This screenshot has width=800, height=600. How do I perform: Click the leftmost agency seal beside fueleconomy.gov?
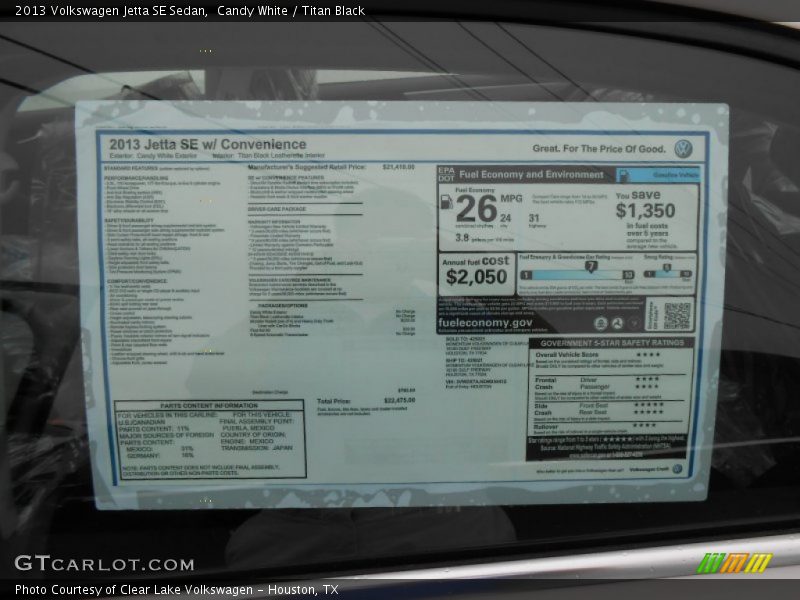coord(600,324)
